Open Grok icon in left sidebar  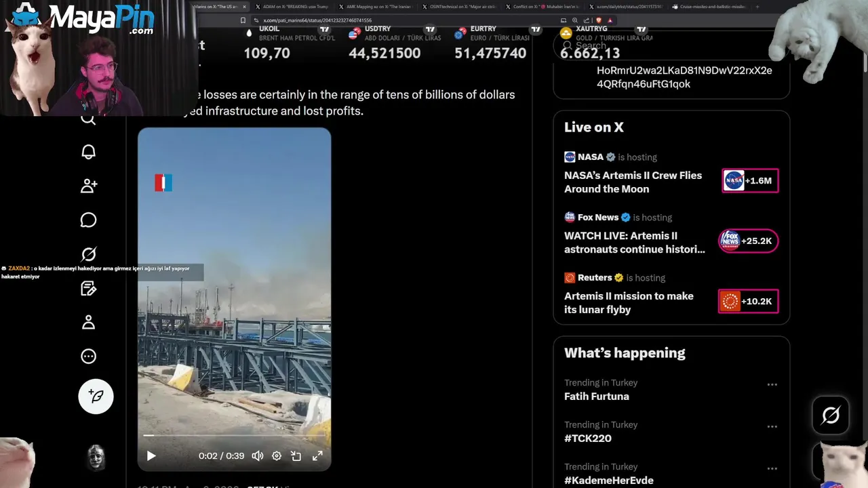pyautogui.click(x=89, y=254)
